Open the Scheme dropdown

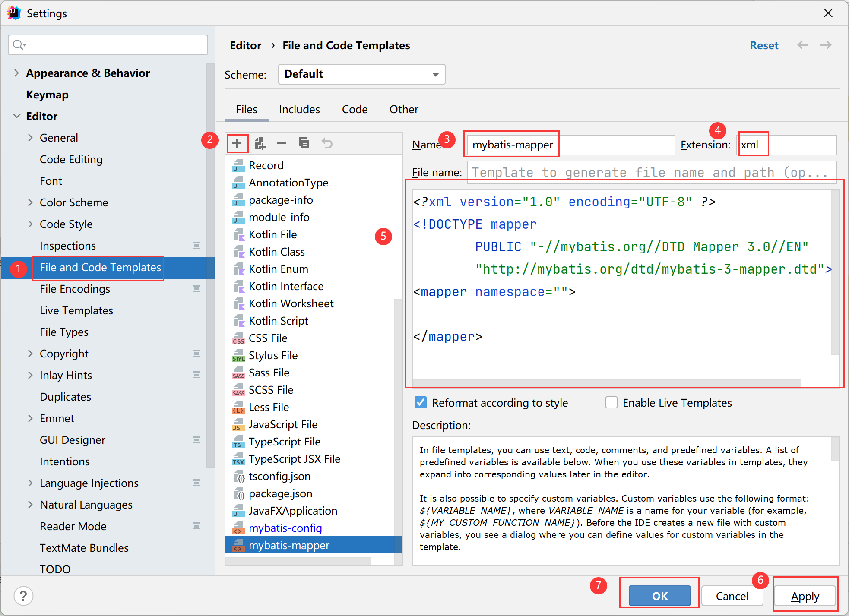(361, 74)
